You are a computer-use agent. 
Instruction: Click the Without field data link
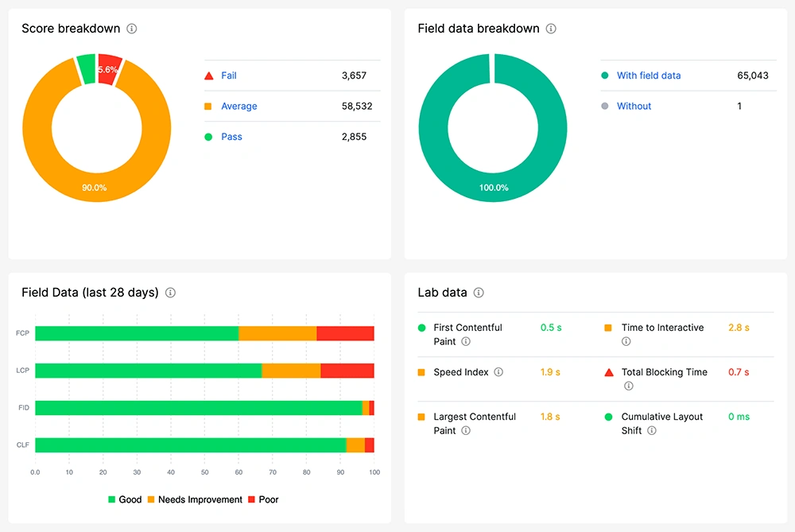pos(634,107)
